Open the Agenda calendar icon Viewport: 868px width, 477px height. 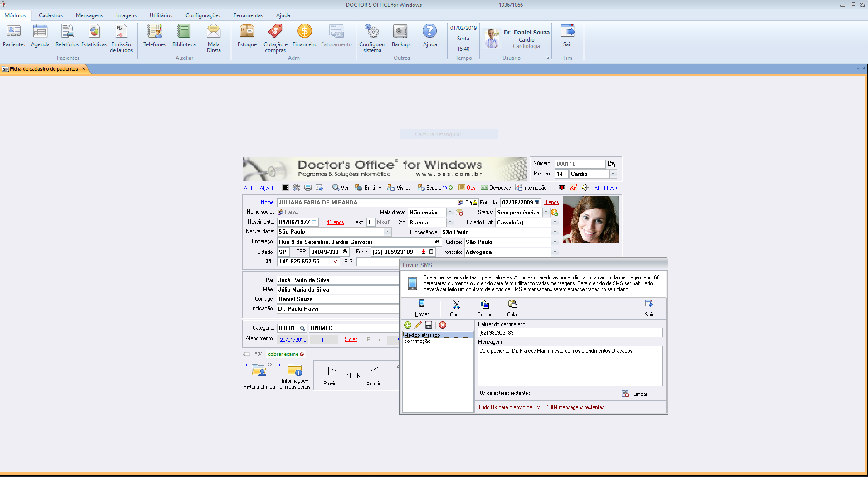click(40, 36)
